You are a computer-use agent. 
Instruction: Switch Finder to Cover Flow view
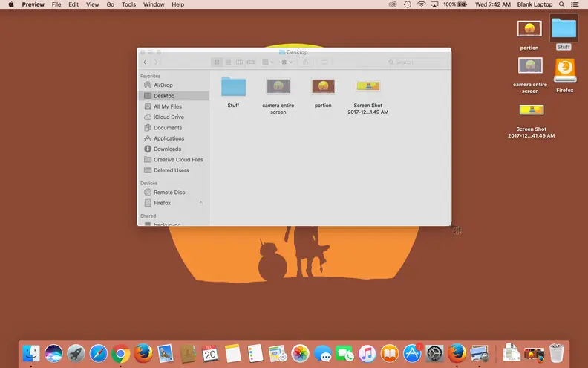(x=250, y=62)
